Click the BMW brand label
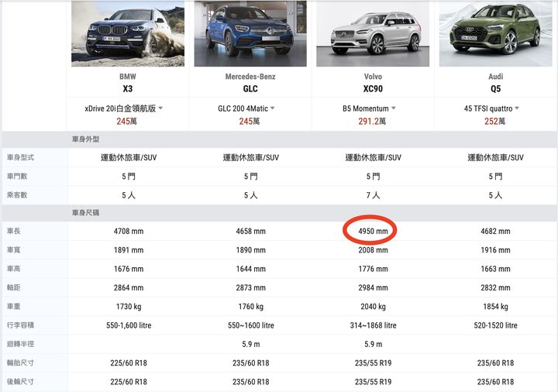 (x=128, y=77)
